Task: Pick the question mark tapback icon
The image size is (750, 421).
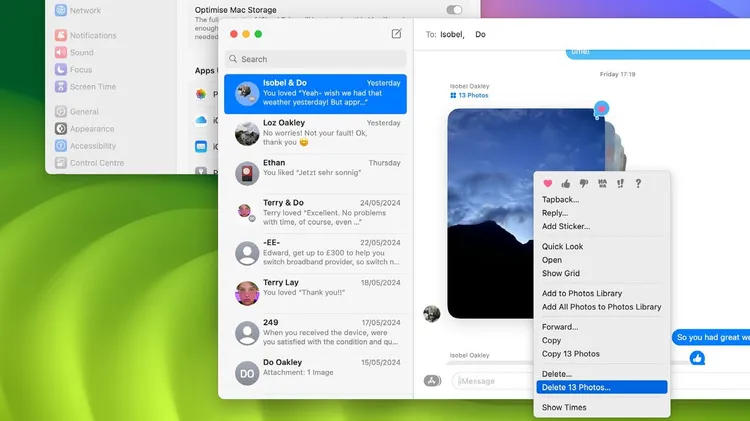Action: (638, 183)
